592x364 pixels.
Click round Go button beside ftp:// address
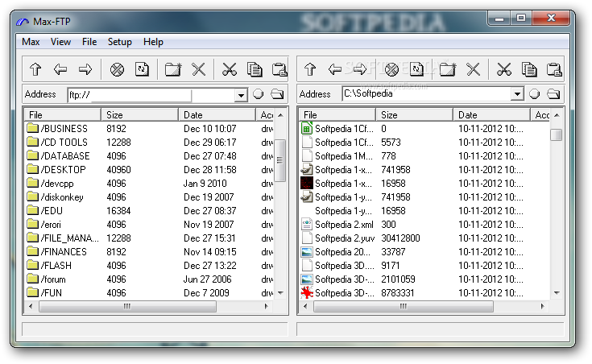tap(259, 94)
